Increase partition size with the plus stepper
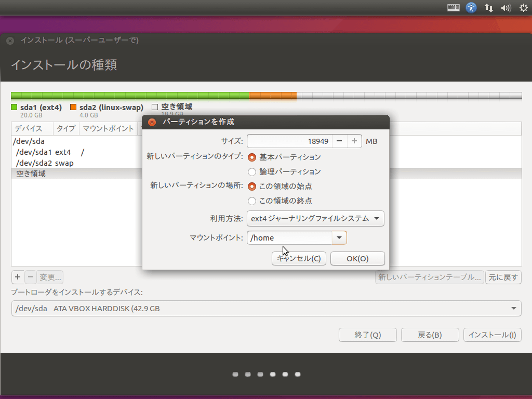Screen dimensions: 532x399 point(354,141)
